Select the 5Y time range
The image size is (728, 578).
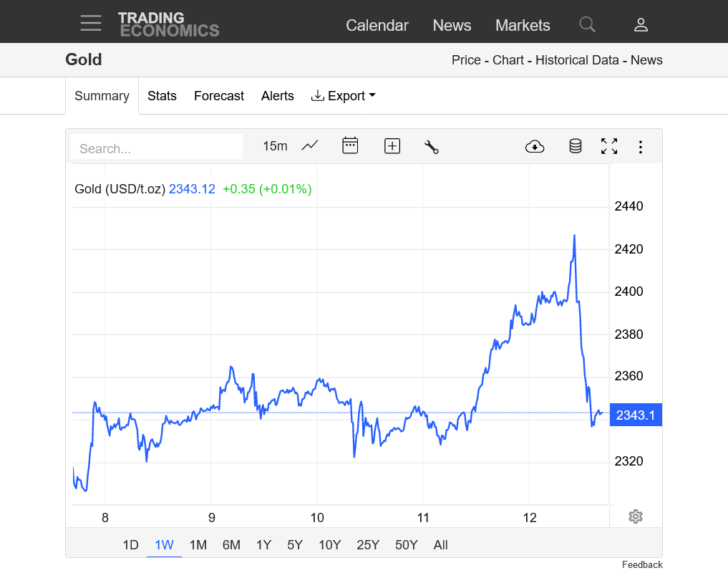click(x=295, y=545)
